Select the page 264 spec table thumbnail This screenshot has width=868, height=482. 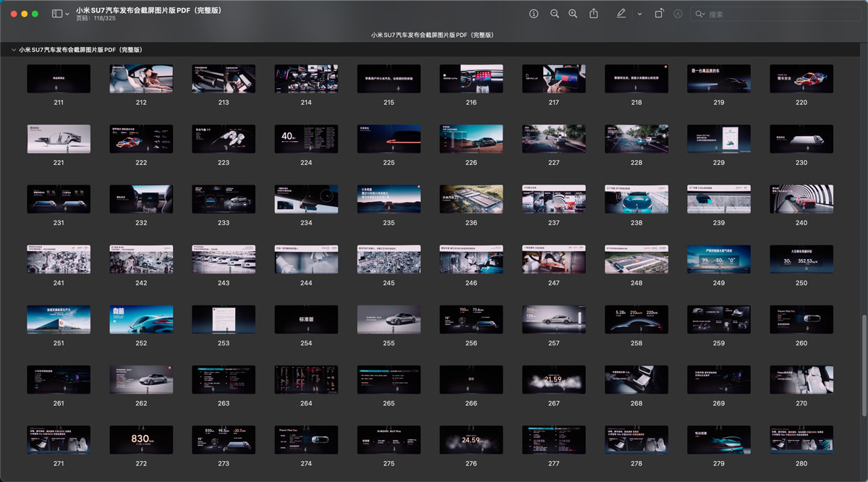point(307,379)
